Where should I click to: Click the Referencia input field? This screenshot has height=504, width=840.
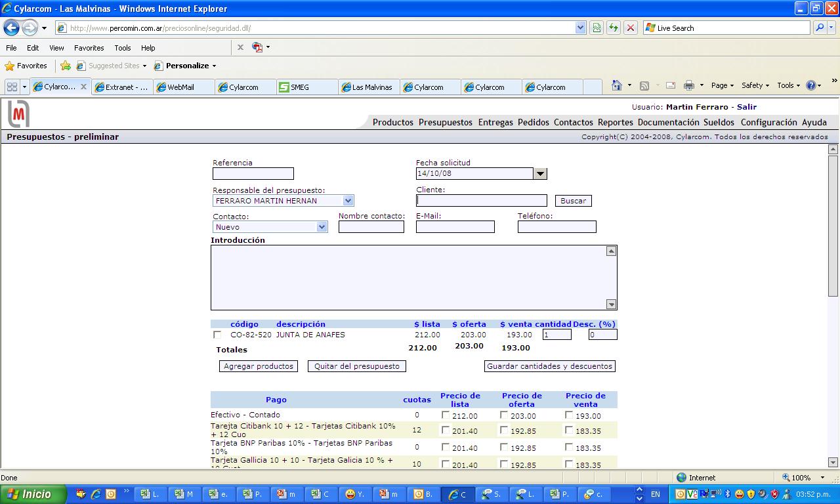point(253,174)
